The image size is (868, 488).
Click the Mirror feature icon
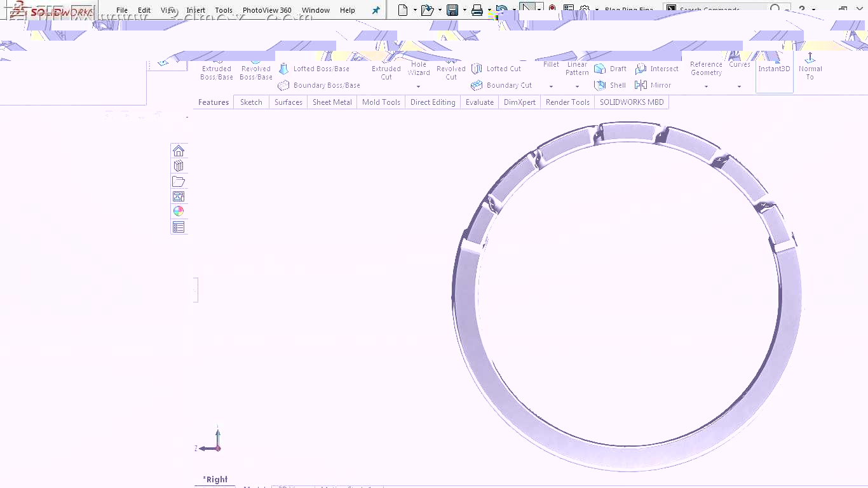coord(641,85)
